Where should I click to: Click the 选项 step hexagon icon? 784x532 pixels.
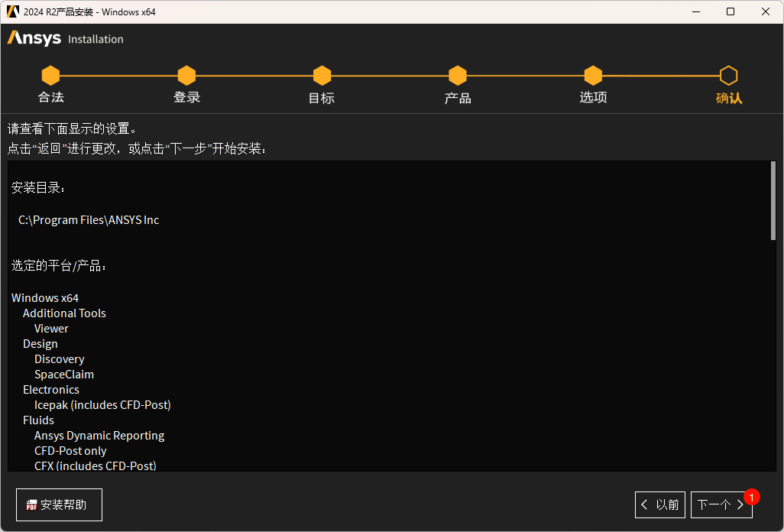[593, 76]
